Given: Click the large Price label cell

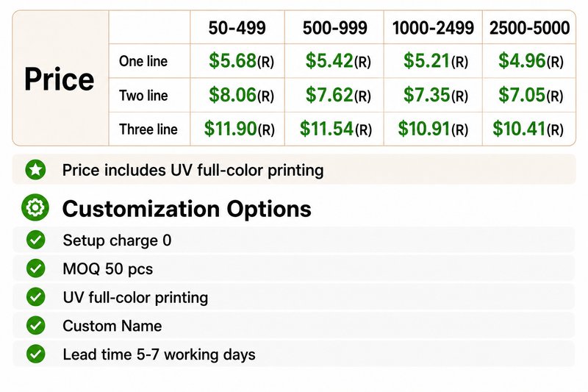Looking at the screenshot, I should [60, 79].
